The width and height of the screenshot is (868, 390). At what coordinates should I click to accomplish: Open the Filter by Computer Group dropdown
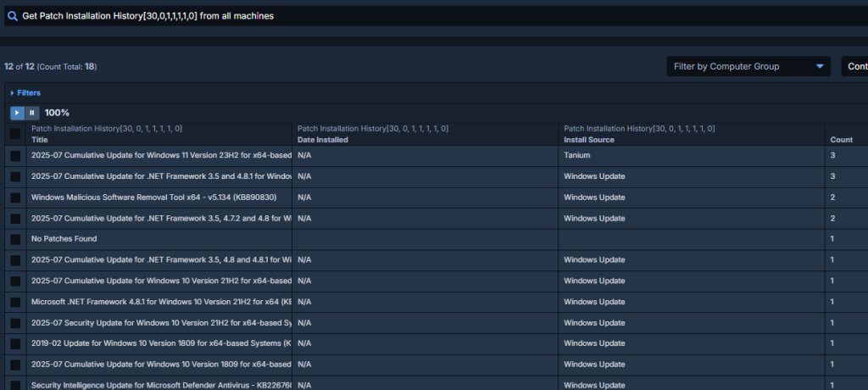point(748,66)
